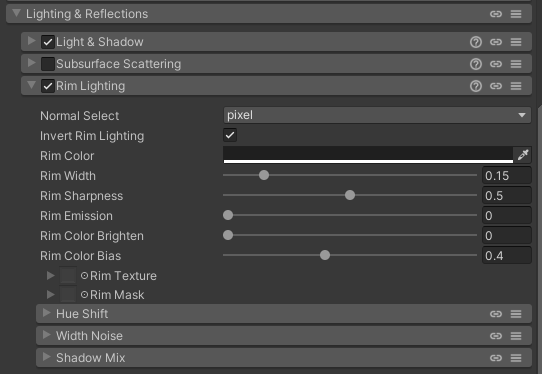Expand Rim Texture options arrow

click(x=50, y=275)
